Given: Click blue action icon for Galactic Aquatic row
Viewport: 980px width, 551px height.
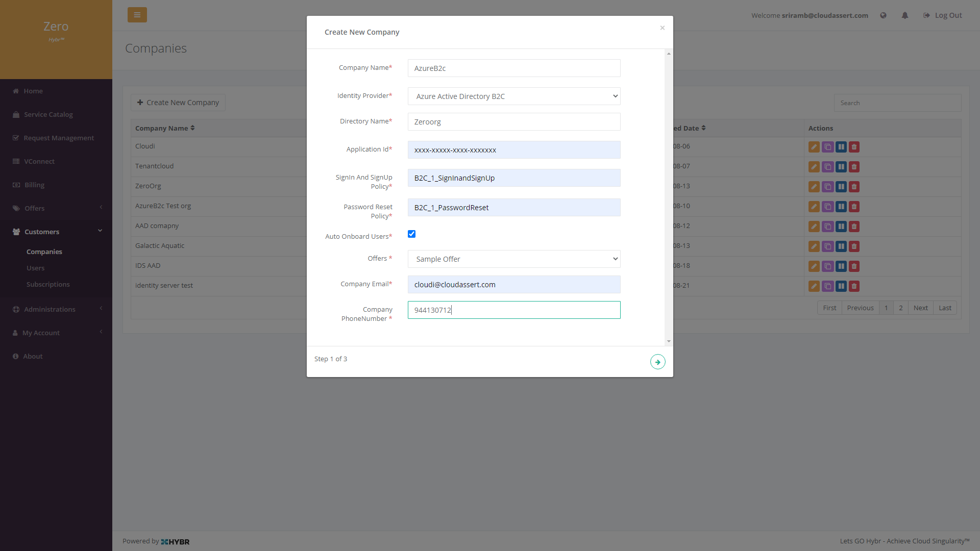Looking at the screenshot, I should tap(841, 246).
